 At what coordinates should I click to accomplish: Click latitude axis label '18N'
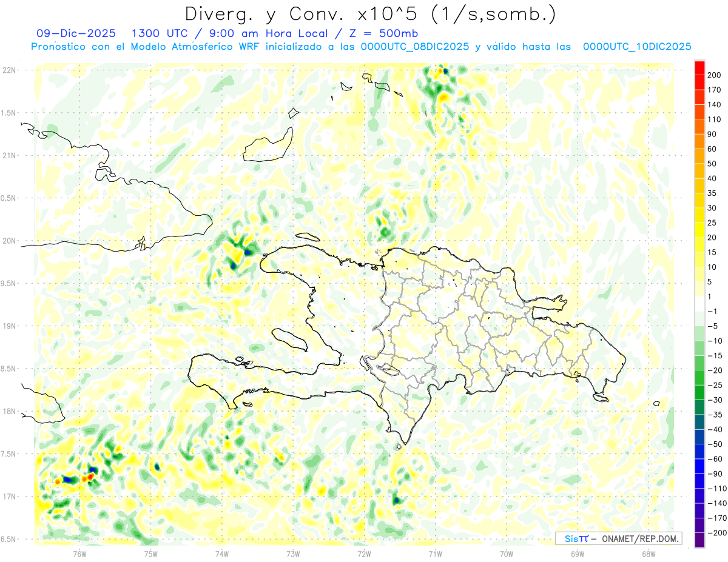click(x=10, y=411)
